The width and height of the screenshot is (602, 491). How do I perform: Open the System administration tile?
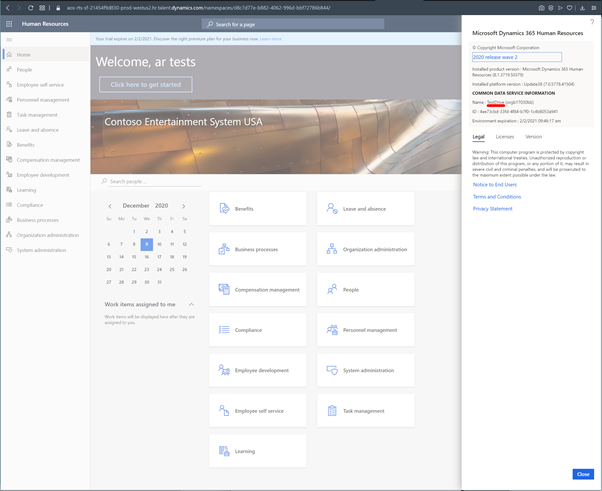(x=366, y=370)
